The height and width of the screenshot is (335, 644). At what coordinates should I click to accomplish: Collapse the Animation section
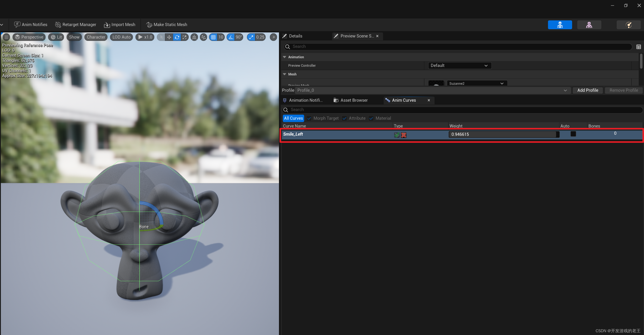[284, 57]
